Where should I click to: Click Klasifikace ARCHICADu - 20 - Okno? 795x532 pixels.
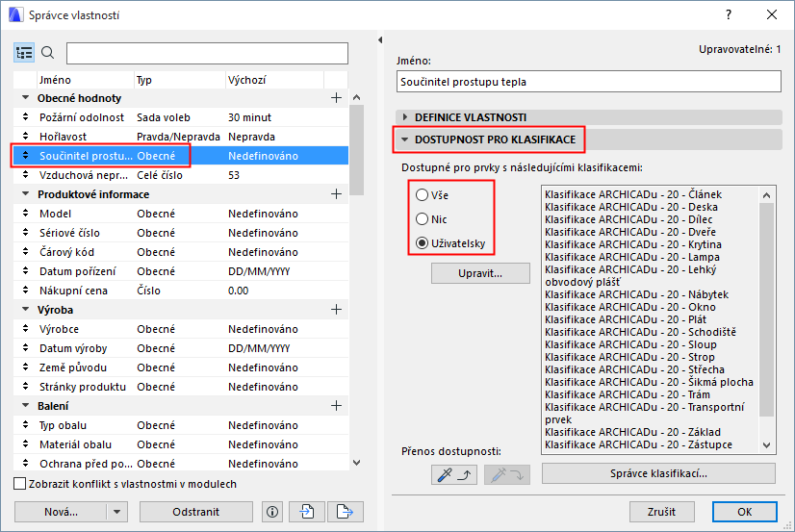coord(630,307)
